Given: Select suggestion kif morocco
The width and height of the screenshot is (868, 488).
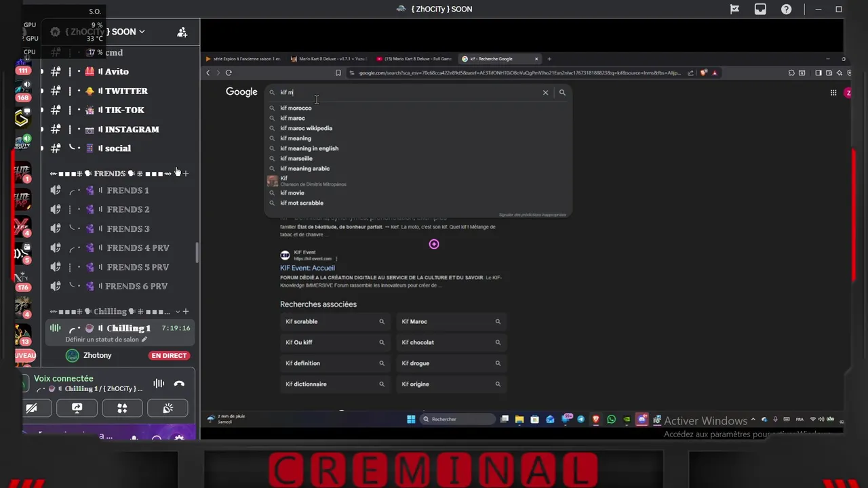Looking at the screenshot, I should tap(418, 108).
